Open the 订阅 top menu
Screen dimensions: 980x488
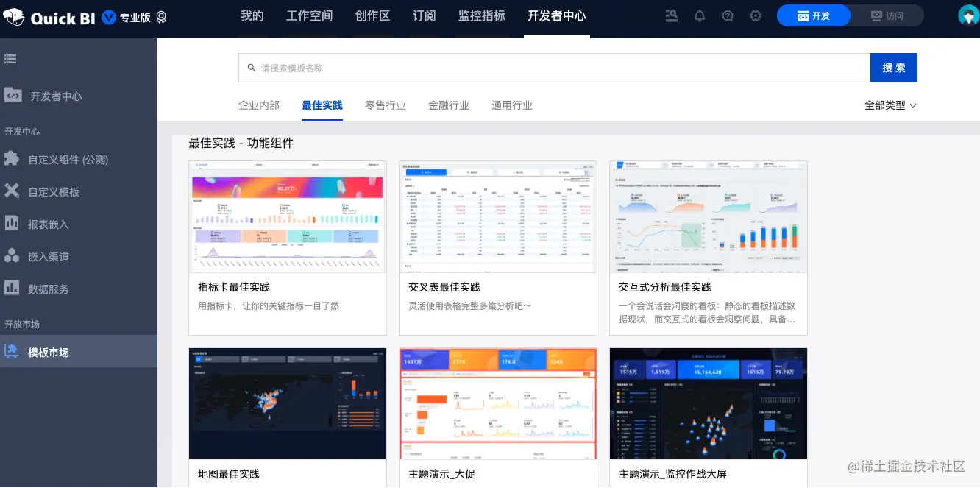424,15
